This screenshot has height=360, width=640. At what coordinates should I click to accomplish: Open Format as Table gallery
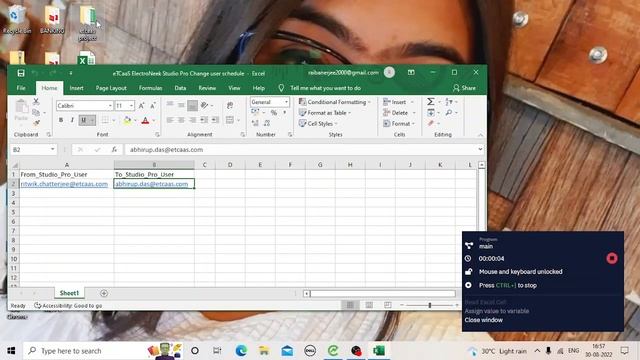click(x=325, y=112)
